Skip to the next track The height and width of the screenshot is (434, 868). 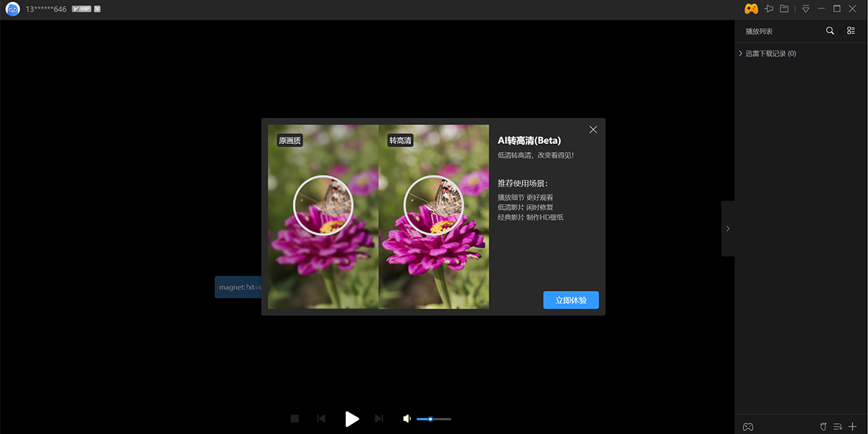[379, 418]
